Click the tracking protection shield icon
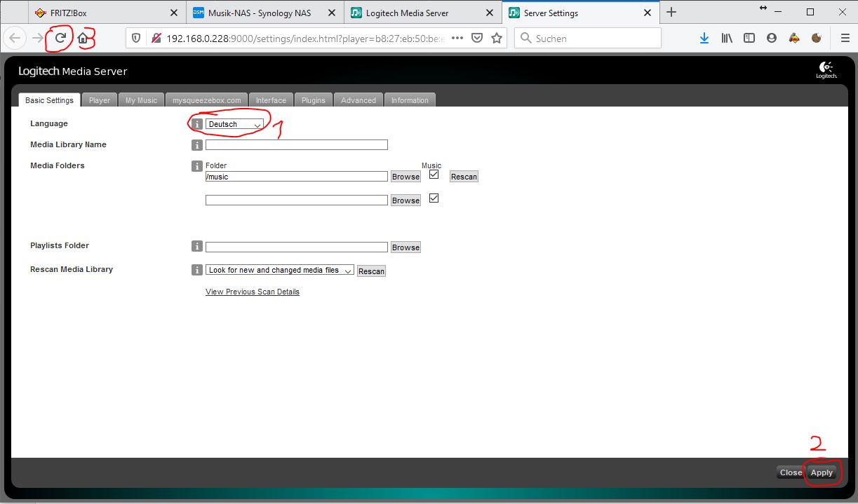Viewport: 858px width, 504px height. point(136,39)
